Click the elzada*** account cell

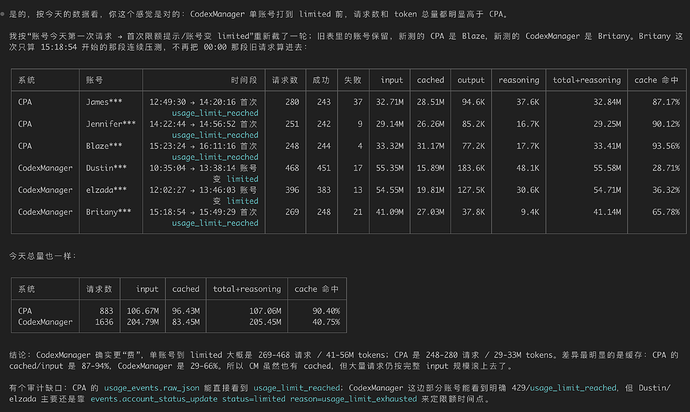coord(106,190)
